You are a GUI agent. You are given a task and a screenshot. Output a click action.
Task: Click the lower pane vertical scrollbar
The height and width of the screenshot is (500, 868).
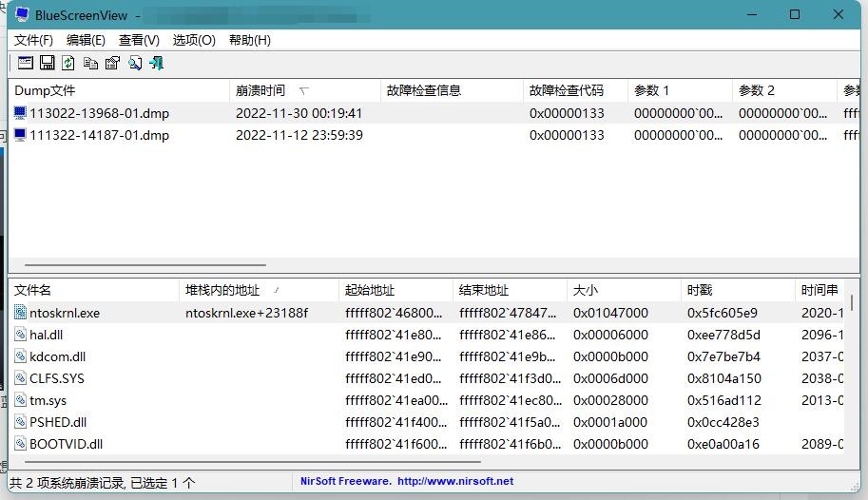tap(851, 303)
